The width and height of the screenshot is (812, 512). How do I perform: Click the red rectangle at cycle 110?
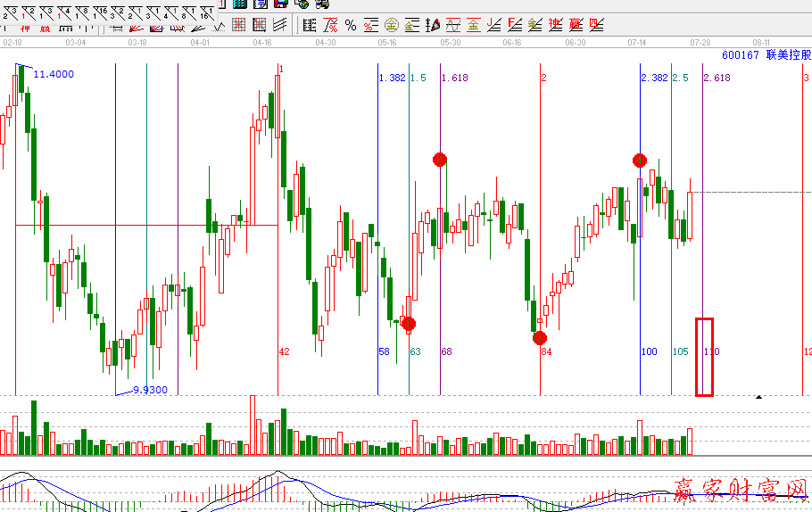click(x=704, y=356)
